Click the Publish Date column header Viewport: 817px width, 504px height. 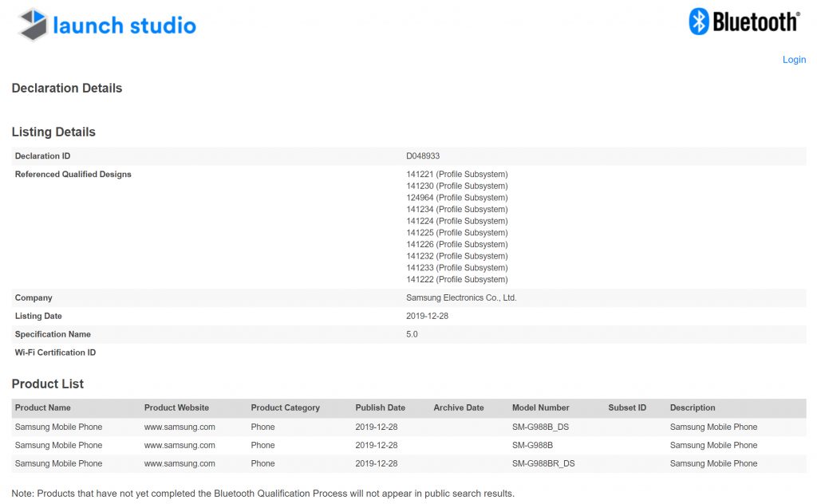(380, 408)
